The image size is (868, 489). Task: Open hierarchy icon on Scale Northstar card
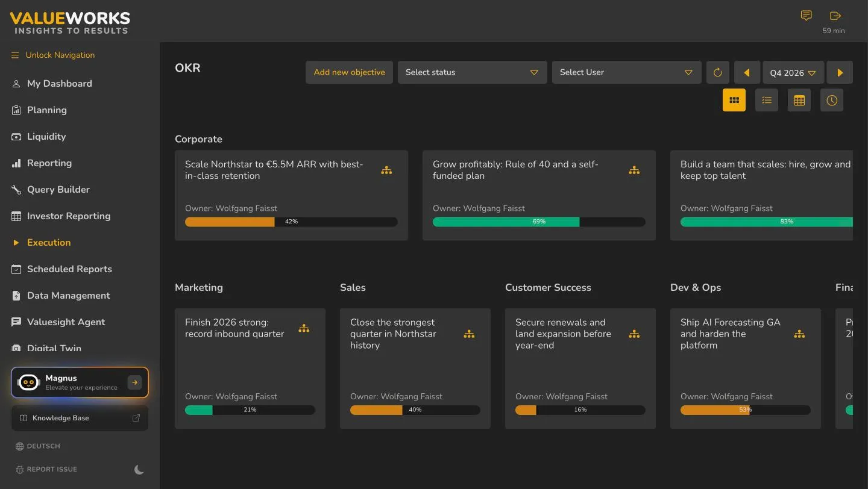pos(386,170)
